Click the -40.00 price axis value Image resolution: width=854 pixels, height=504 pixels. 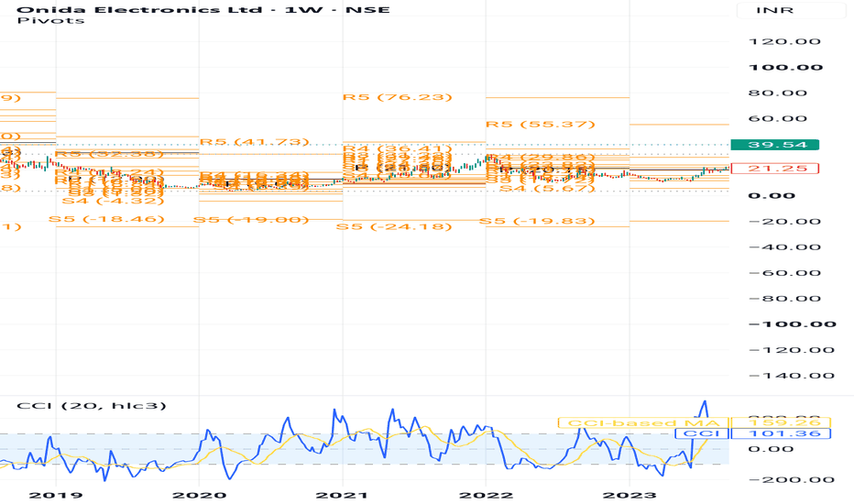[785, 247]
